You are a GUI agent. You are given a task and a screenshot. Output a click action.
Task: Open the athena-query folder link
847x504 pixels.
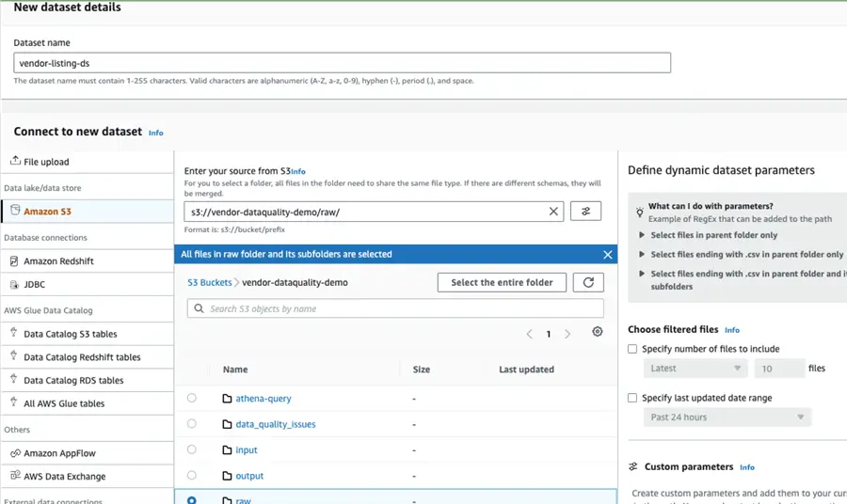click(264, 399)
